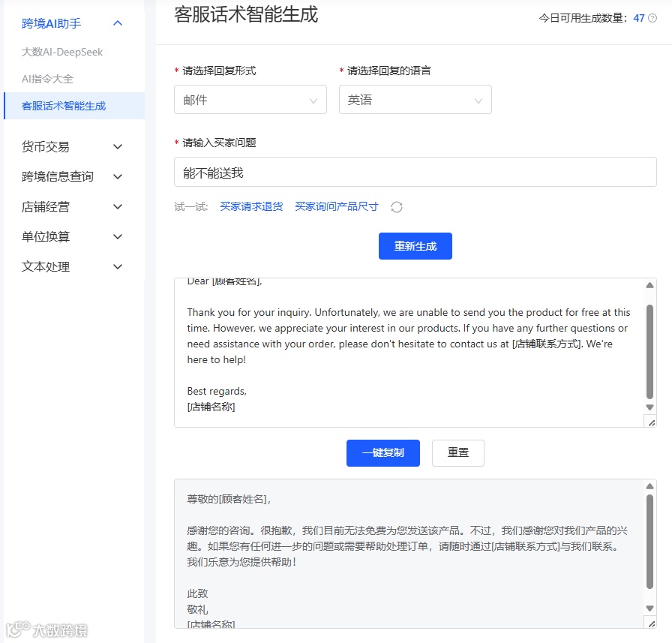This screenshot has width=672, height=643.
Task: Try the 买家请求退货 example link
Action: pos(251,206)
